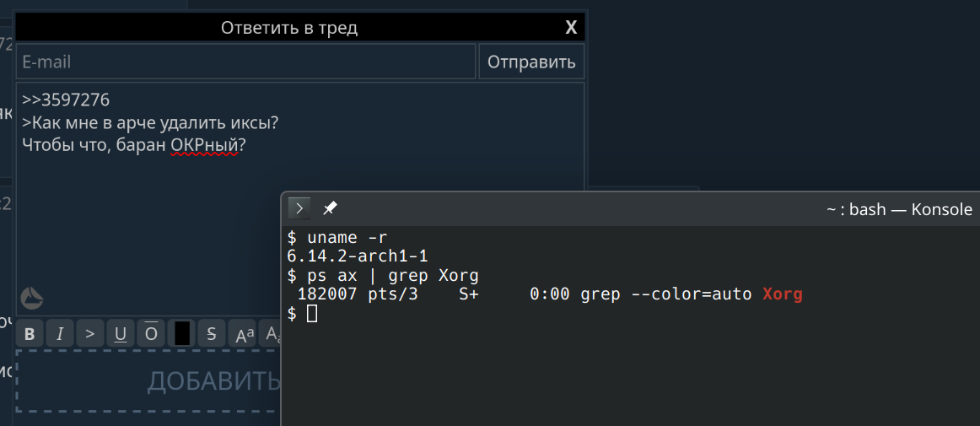Apply strikethrough with the S button
The height and width of the screenshot is (426, 980).
point(211,333)
